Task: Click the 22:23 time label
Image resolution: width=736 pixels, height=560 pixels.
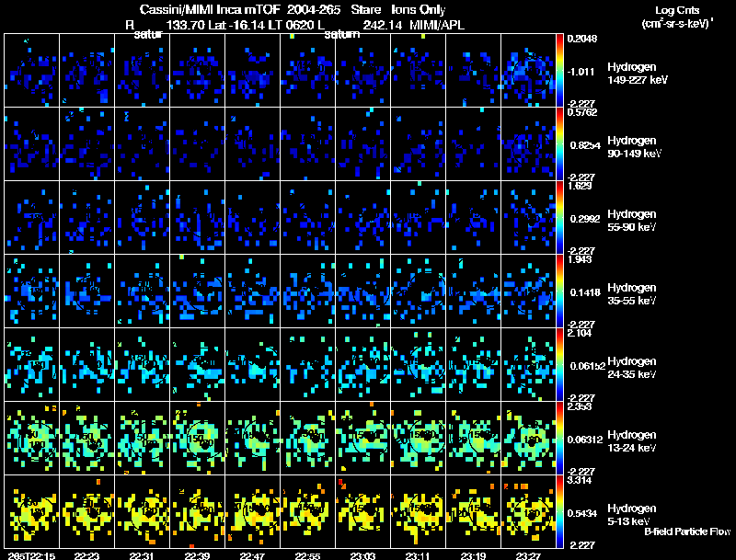Action: (x=86, y=555)
